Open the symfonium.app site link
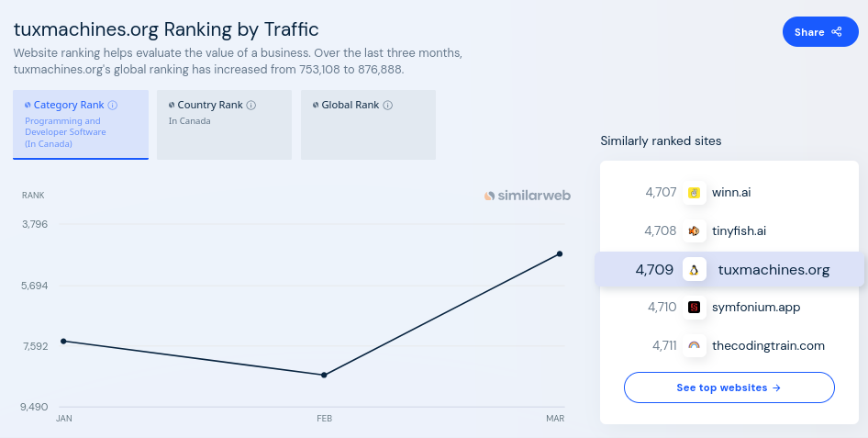 755,308
